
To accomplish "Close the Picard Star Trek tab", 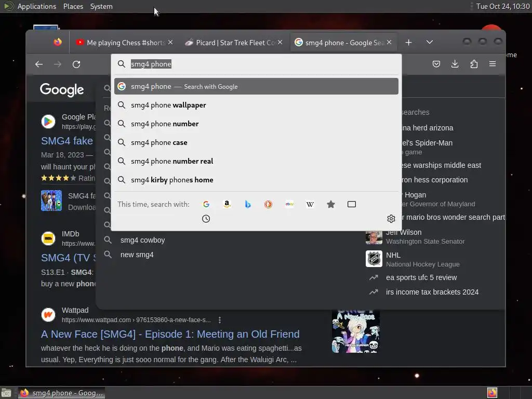I will click(280, 42).
